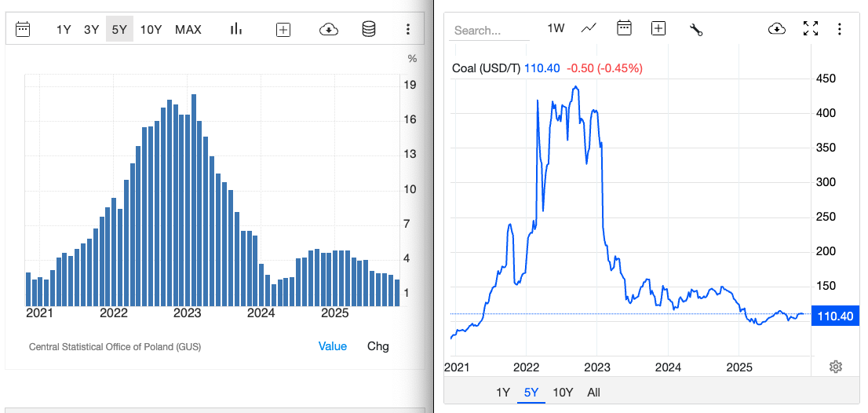Open left chart three-dot options menu

coord(407,30)
